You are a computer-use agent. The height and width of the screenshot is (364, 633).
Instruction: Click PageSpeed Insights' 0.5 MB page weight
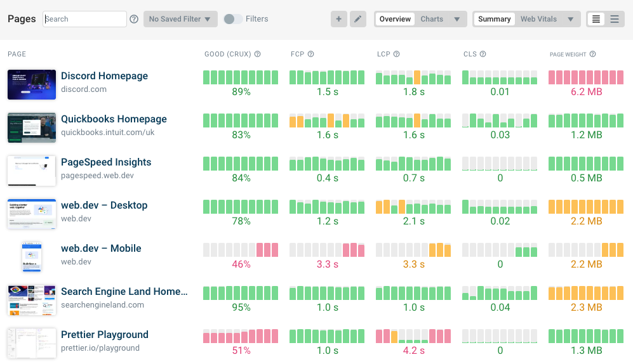(x=586, y=178)
